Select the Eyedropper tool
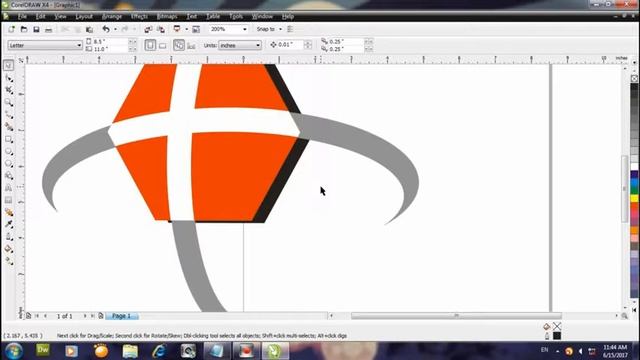The width and height of the screenshot is (640, 360). click(x=9, y=224)
